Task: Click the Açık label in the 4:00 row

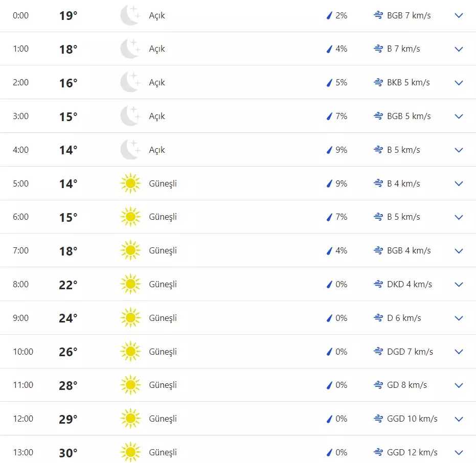Action: pos(157,150)
